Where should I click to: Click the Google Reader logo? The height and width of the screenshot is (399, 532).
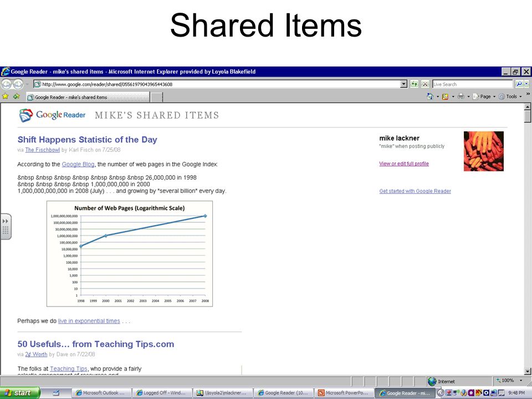click(x=52, y=115)
